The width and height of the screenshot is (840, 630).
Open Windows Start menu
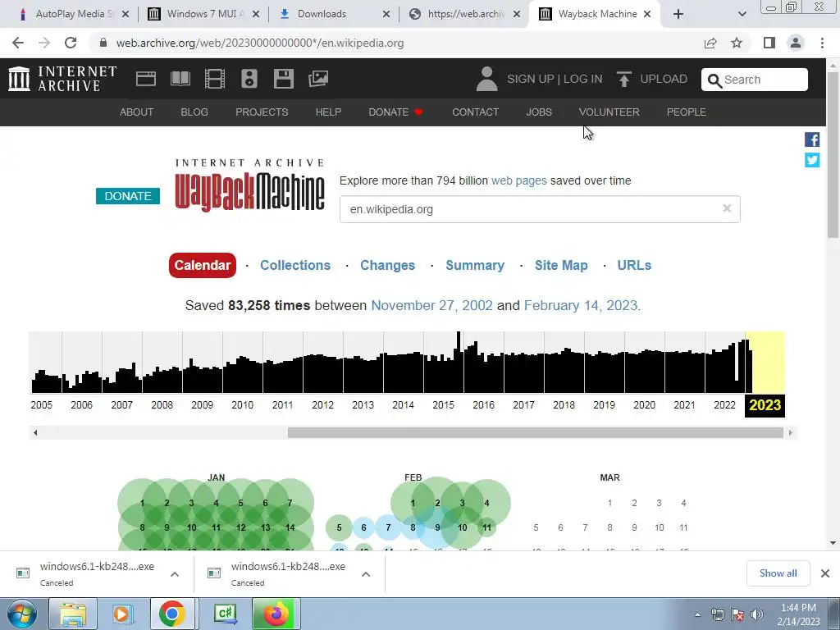coord(21,614)
